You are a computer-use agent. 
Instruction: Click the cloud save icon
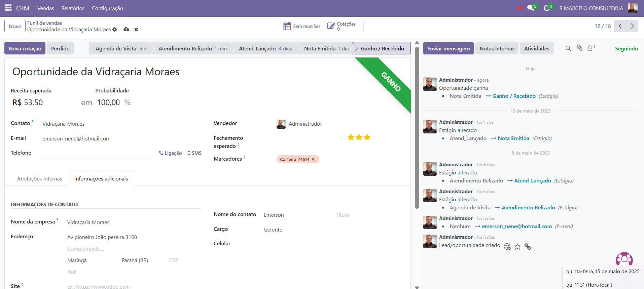click(127, 30)
